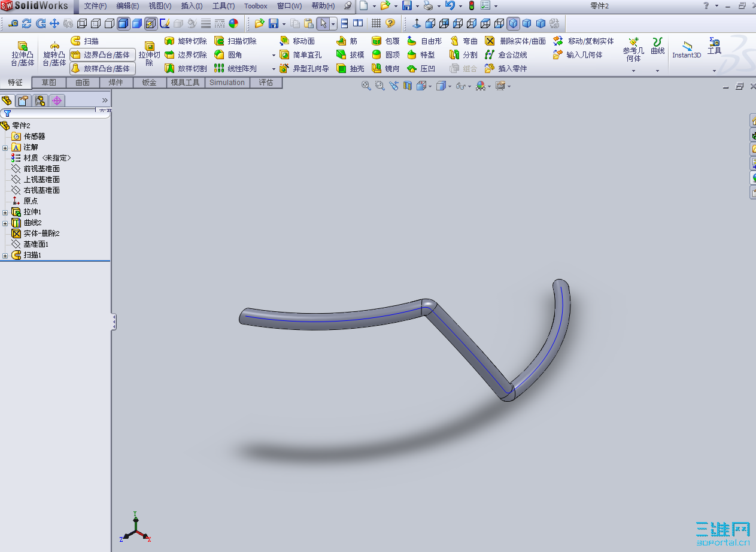Screen dimensions: 756x552
Task: Open the 曲线 curves dropdown arrow
Action: [x=657, y=71]
